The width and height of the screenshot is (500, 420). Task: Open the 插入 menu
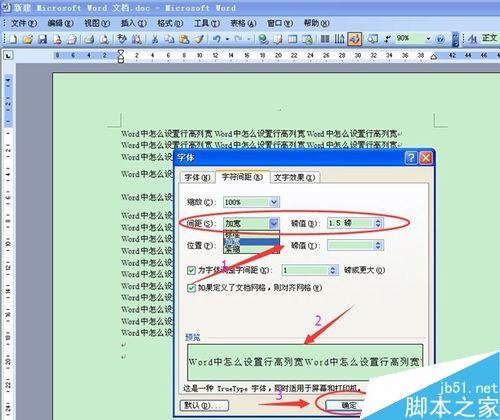(133, 23)
